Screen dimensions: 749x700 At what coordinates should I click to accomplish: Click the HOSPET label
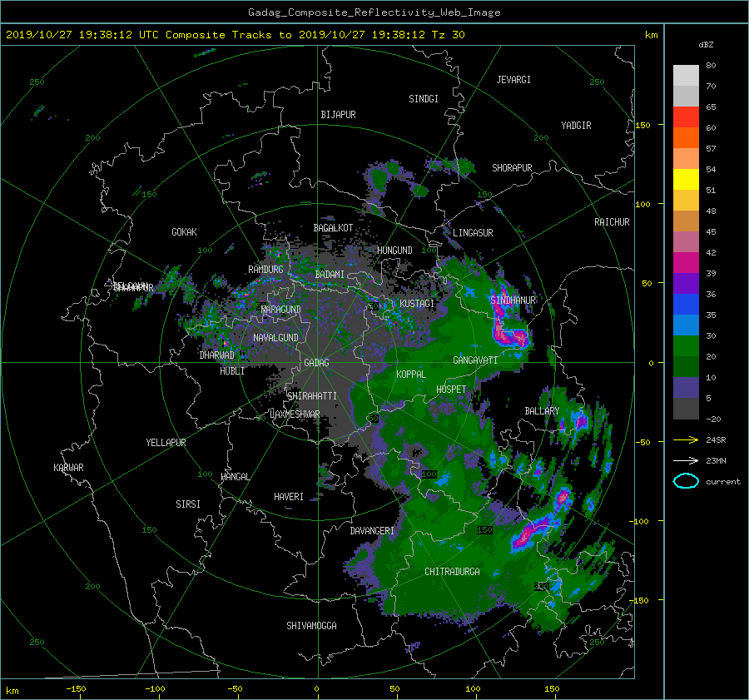point(451,390)
